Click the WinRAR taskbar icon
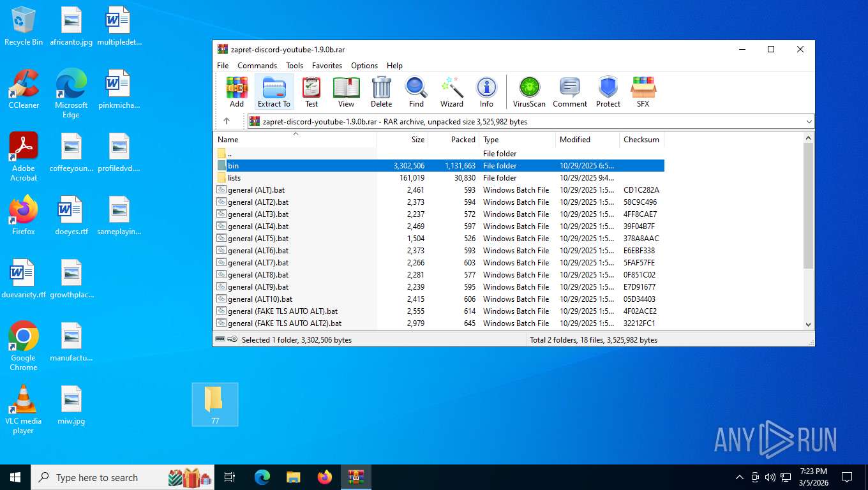This screenshot has width=868, height=490. (355, 477)
